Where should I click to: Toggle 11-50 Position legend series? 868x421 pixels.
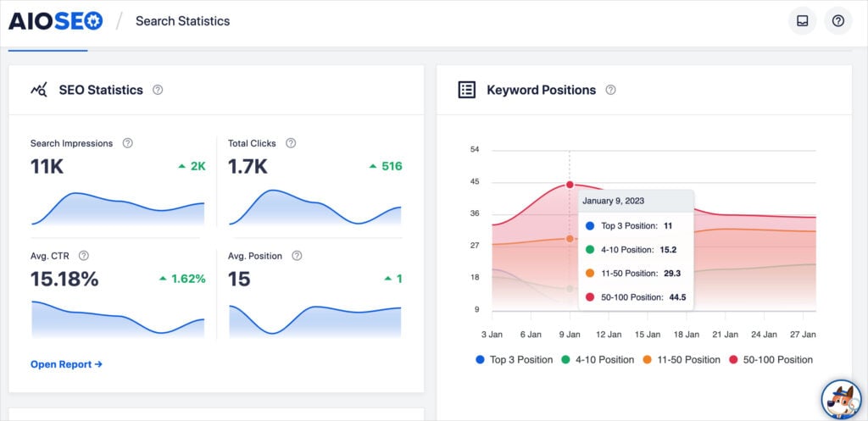(682, 360)
